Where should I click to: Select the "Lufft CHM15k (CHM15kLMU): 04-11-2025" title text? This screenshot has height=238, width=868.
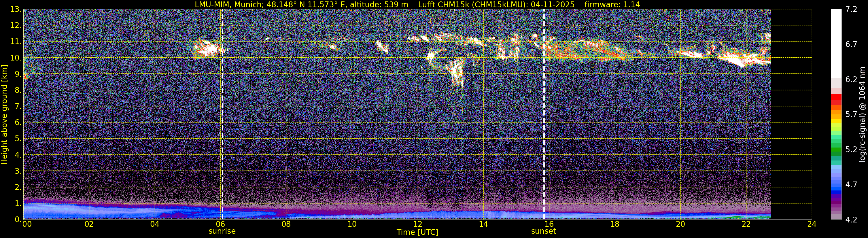pos(496,4)
